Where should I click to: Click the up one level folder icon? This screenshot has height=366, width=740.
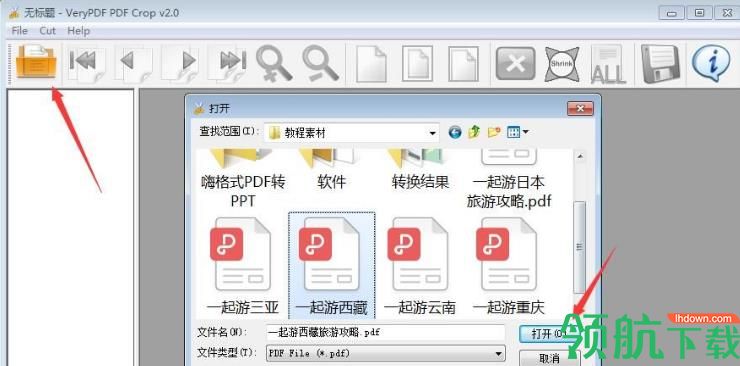(x=474, y=133)
